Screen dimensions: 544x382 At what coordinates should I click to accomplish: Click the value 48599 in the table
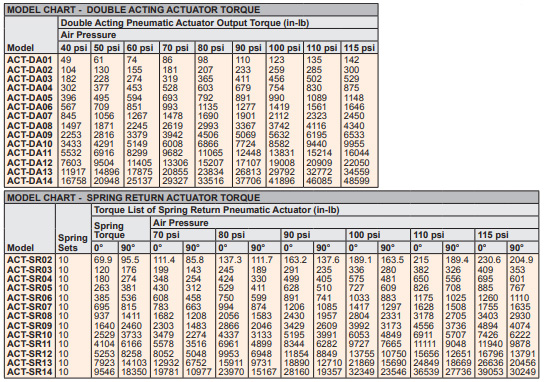tap(357, 181)
